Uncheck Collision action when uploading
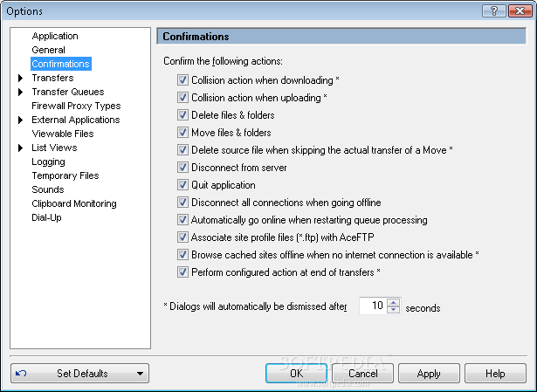Image resolution: width=537 pixels, height=392 pixels. pos(182,98)
